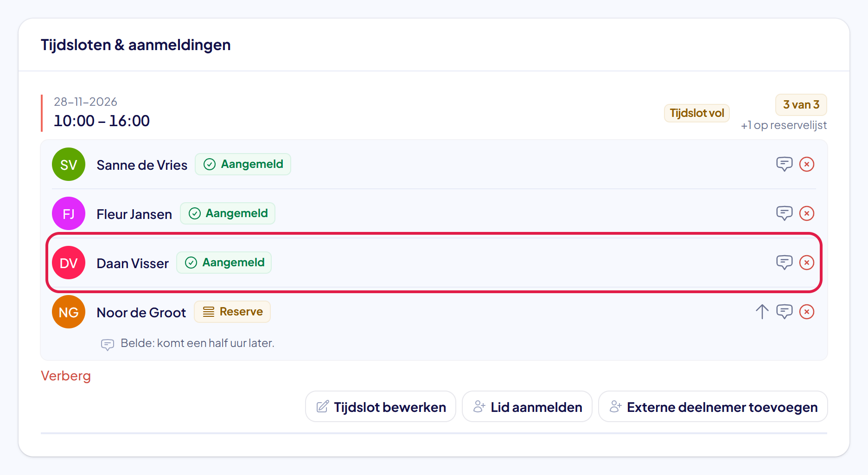Click the Tijdslot bewerken button

(x=381, y=407)
